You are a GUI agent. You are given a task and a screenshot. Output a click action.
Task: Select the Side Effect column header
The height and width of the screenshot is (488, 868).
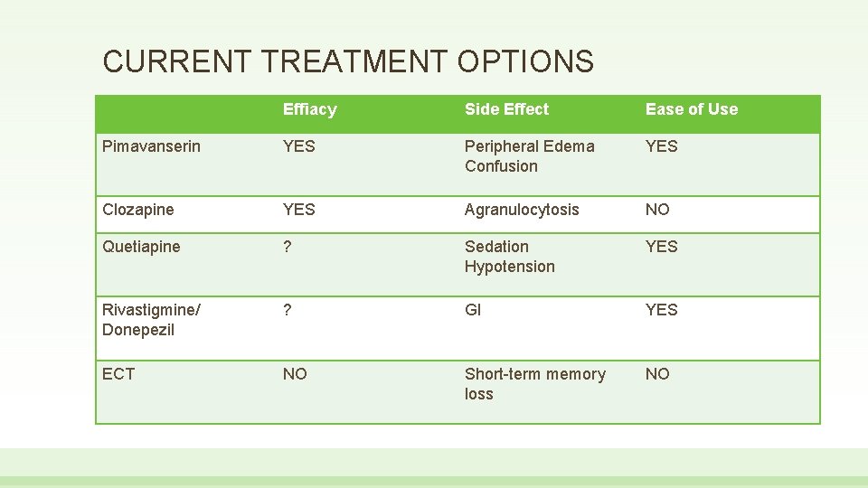coord(506,109)
